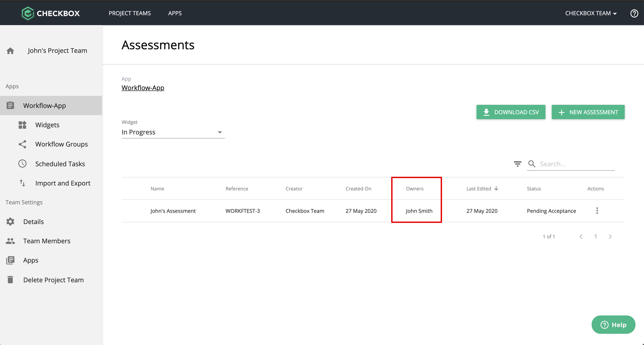Click the New Assessment button
The height and width of the screenshot is (345, 644).
click(x=588, y=112)
